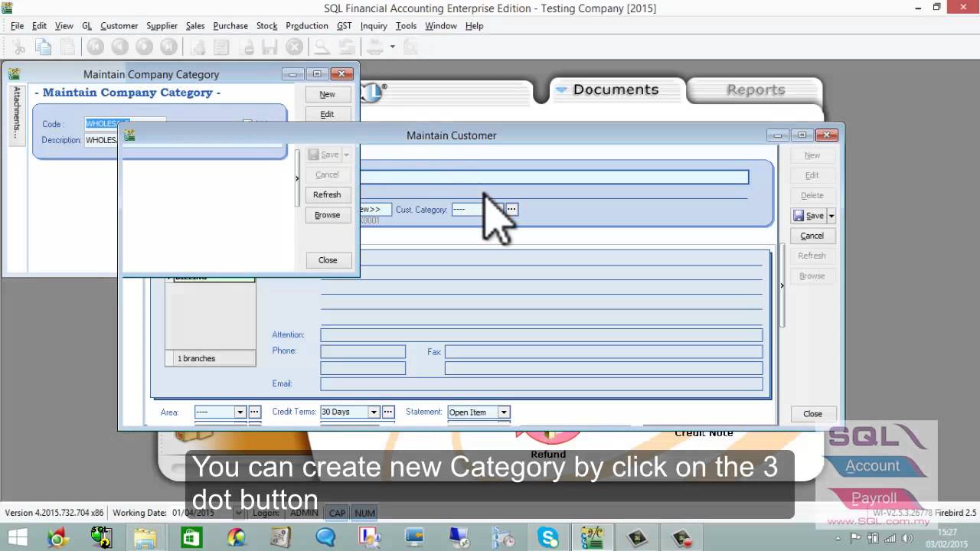Viewport: 980px width, 551px height.
Task: Open the Credit Terms 30 Days dropdown
Action: click(x=374, y=412)
